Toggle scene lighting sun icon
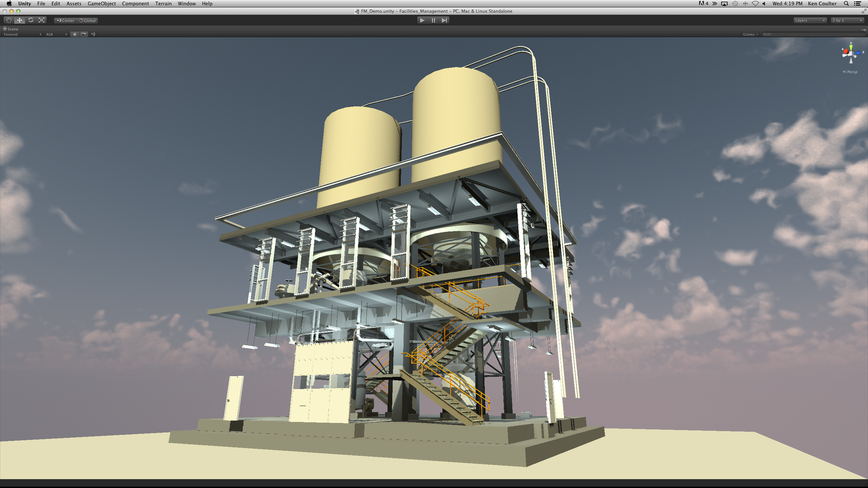Image resolution: width=868 pixels, height=488 pixels. point(75,34)
